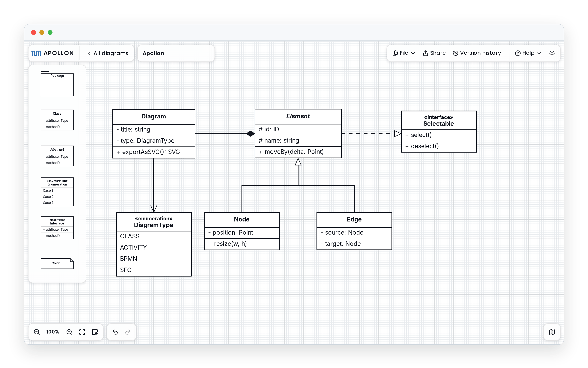The image size is (588, 368).
Task: Click the '+ exportAsSVG(): SVG' method
Action: (154, 152)
